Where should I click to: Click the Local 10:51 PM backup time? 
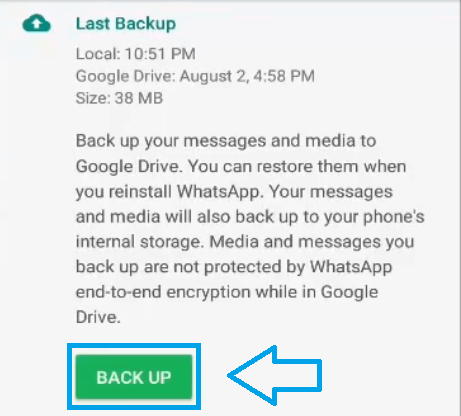click(x=136, y=54)
